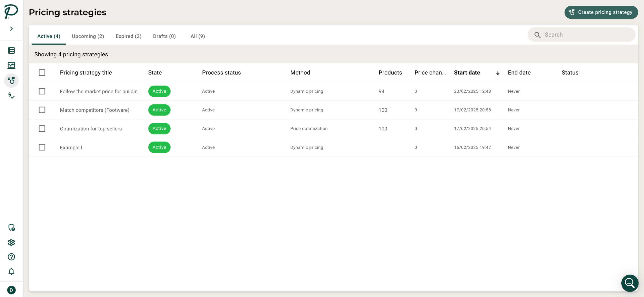Select the Example I row checkbox
This screenshot has height=297, width=644.
pos(42,147)
